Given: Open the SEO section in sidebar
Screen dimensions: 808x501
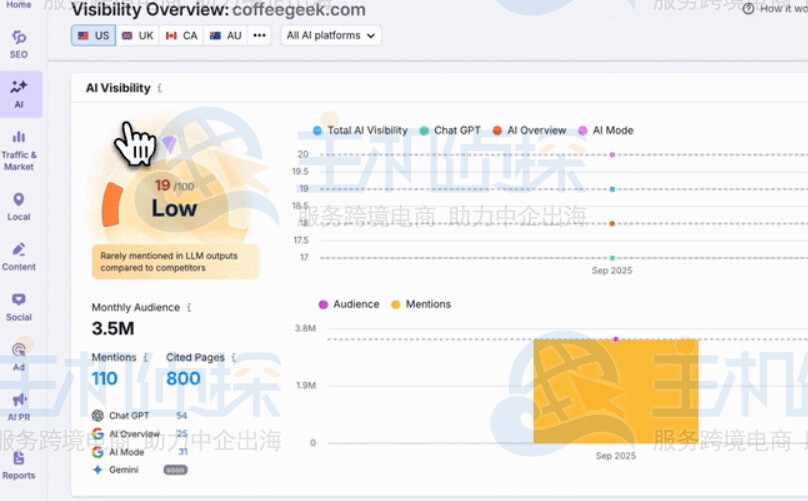Looking at the screenshot, I should pyautogui.click(x=19, y=44).
